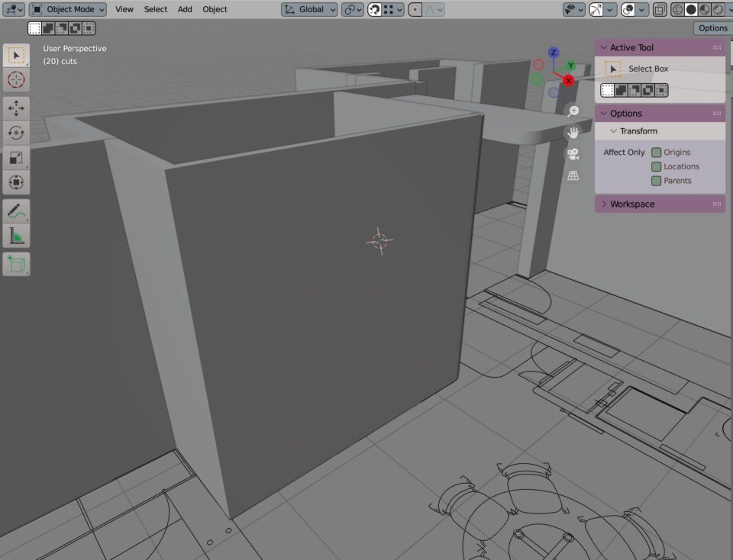
Task: Select the Cursor tool in left toolbar
Action: (x=16, y=80)
